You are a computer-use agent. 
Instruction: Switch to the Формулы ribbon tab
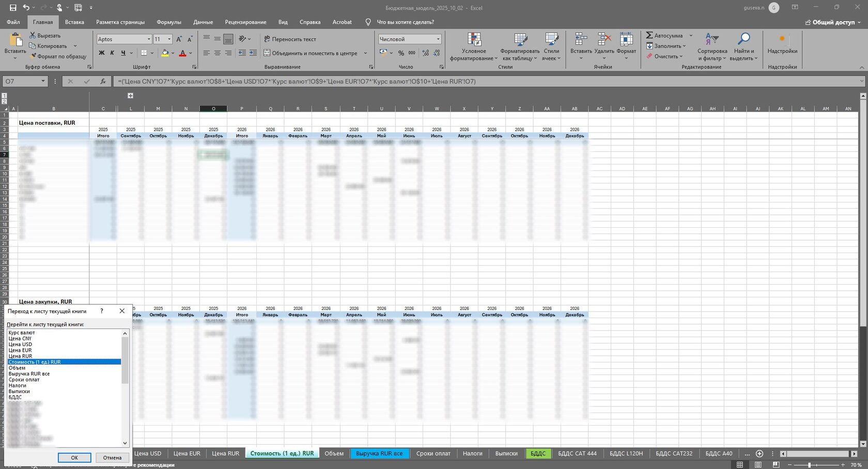169,22
